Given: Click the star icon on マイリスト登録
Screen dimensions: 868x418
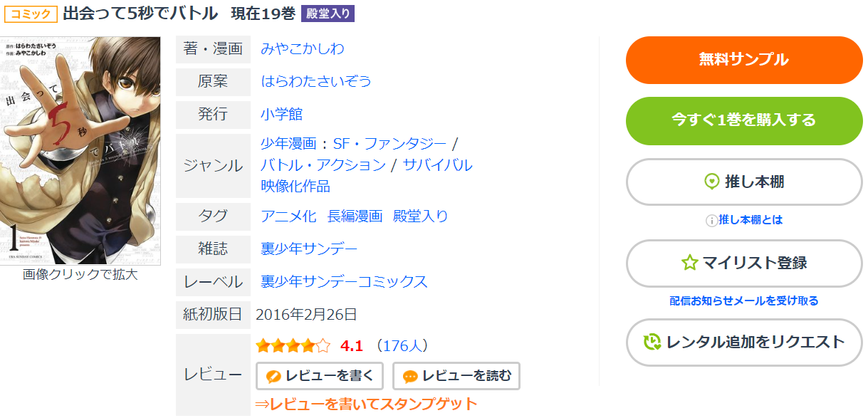Looking at the screenshot, I should 689,263.
